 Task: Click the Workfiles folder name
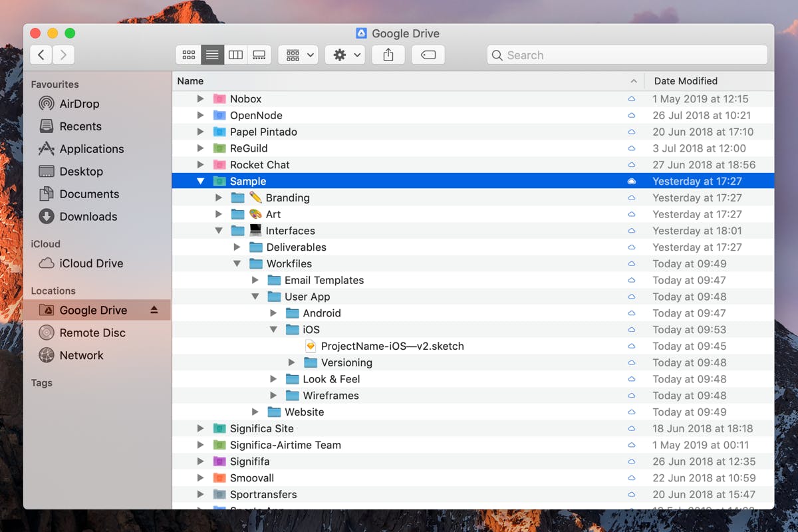click(x=289, y=264)
